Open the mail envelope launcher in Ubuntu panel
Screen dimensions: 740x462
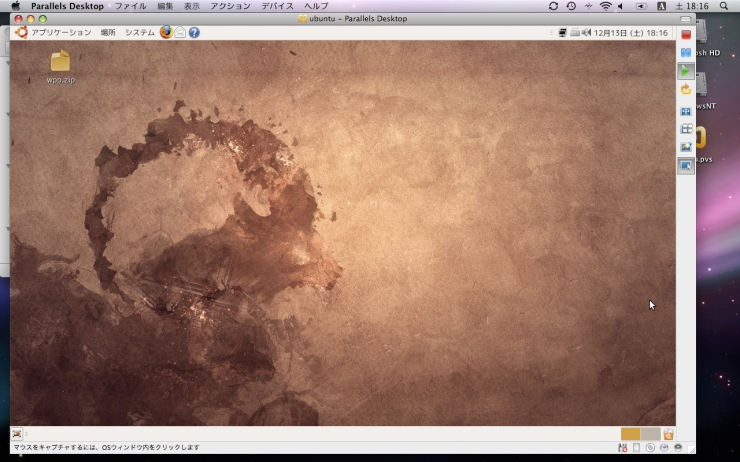coord(180,33)
